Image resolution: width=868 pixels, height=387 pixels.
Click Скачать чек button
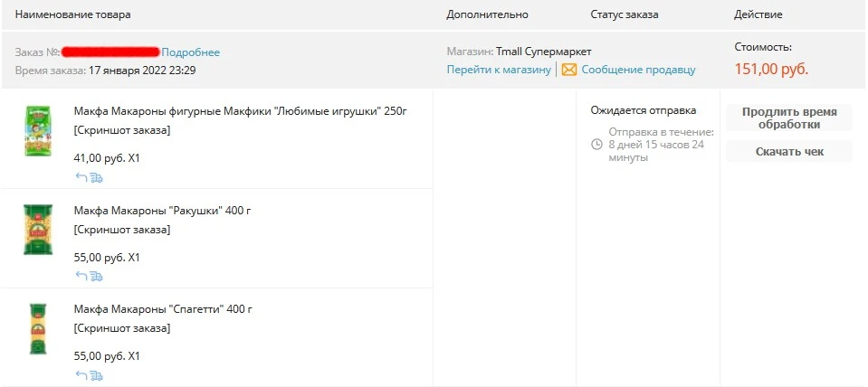(789, 152)
